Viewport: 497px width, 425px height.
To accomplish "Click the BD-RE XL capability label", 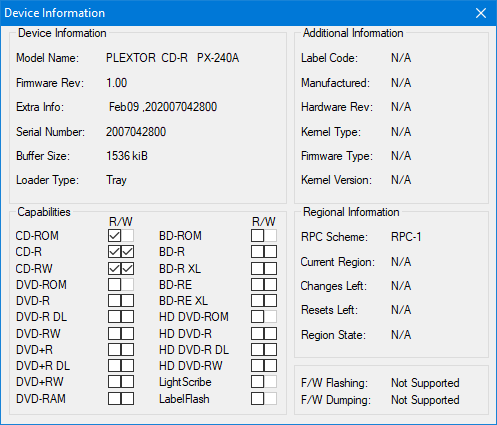I will (x=183, y=301).
